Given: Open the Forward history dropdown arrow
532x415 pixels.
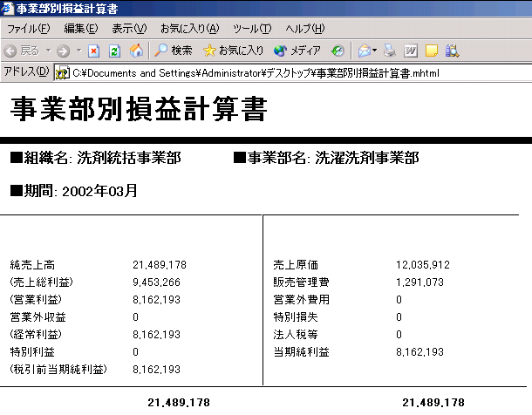Looking at the screenshot, I should (78, 51).
